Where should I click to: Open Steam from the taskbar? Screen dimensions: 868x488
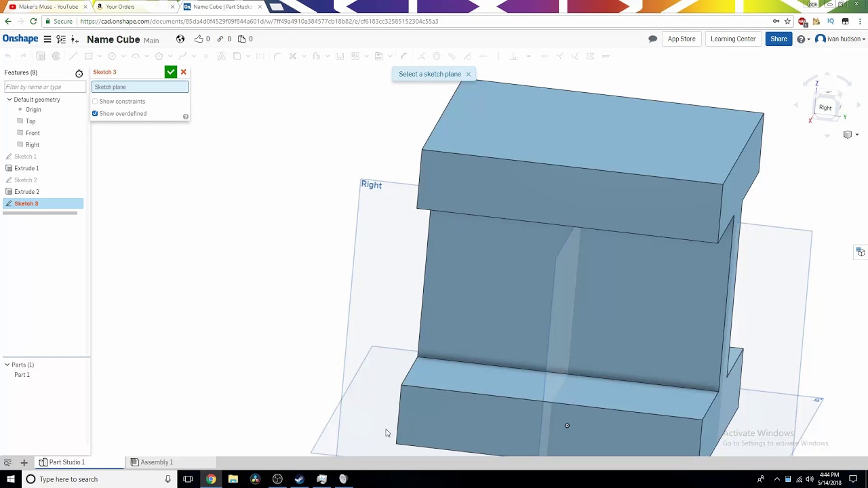[x=299, y=479]
